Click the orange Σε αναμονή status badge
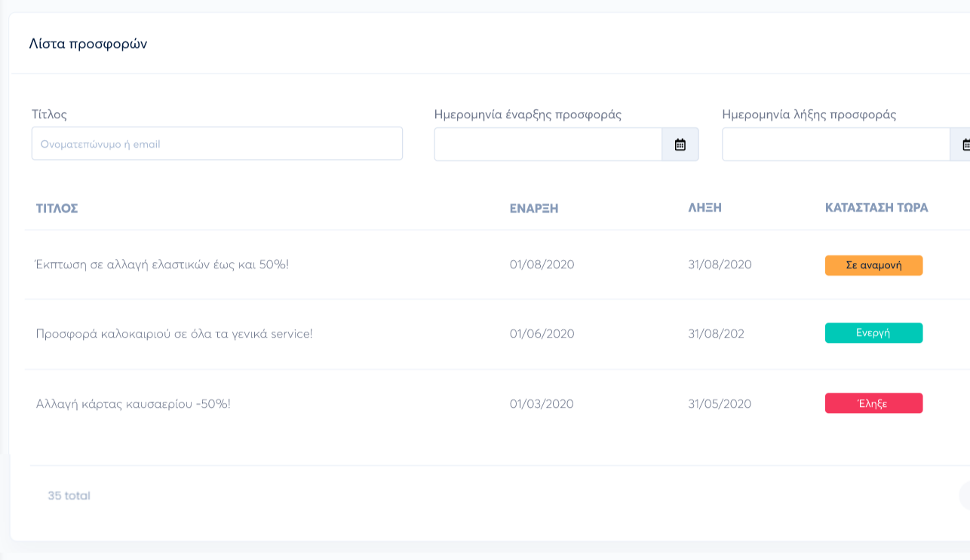Viewport: 970px width, 560px height. [x=873, y=265]
